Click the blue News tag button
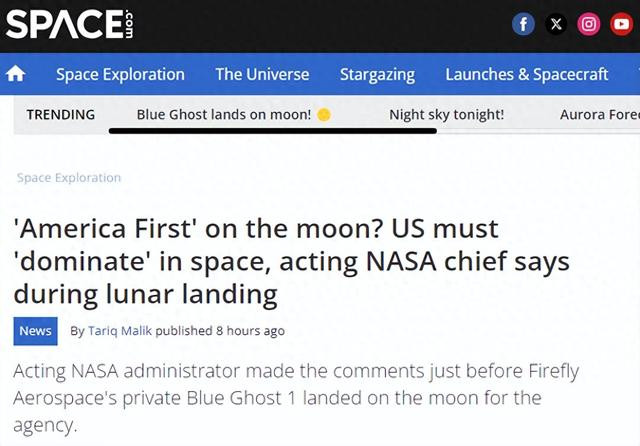 (36, 331)
